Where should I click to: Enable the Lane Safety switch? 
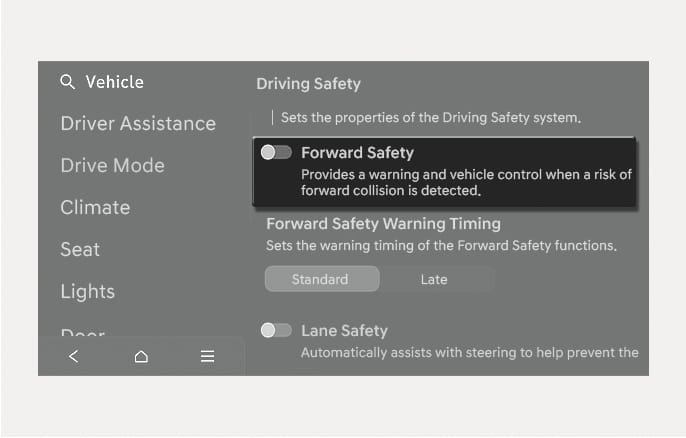(276, 330)
